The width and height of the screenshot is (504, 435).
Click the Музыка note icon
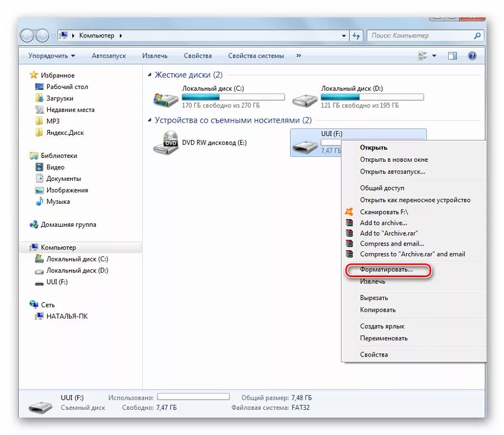point(39,202)
